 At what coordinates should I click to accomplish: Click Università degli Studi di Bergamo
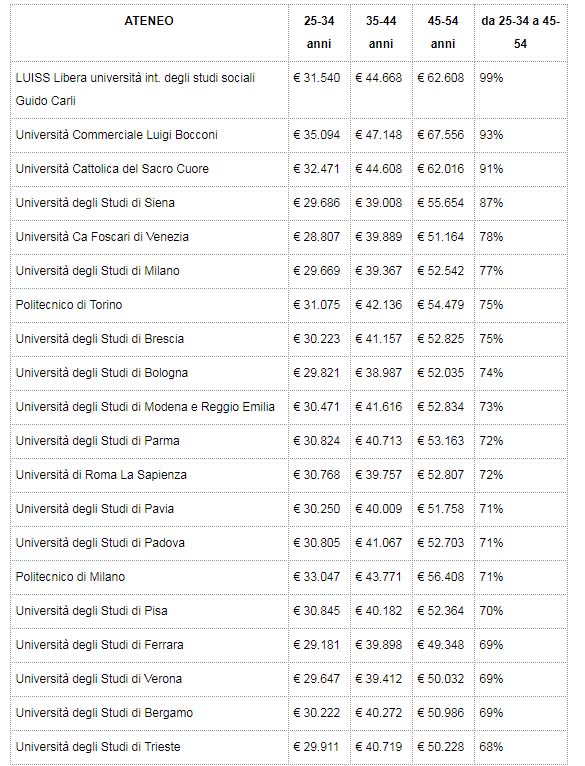tap(104, 713)
